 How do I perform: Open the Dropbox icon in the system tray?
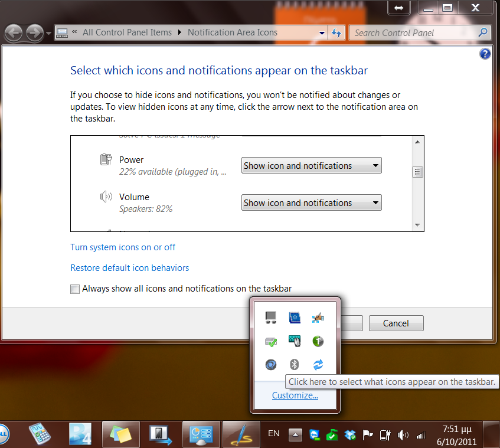point(349,434)
